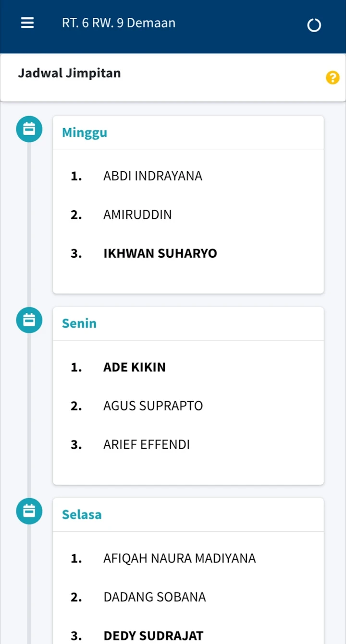Screen dimensions: 346x644
Task: Tap DADANG SOBANA in Selasa list
Action: (x=155, y=597)
